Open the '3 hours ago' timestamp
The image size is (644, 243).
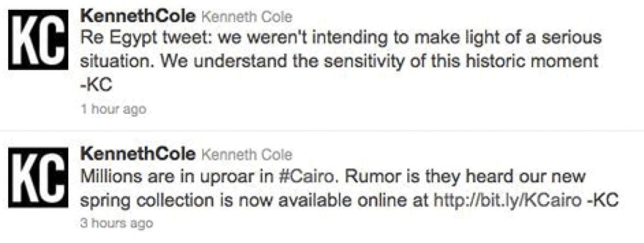tap(116, 223)
